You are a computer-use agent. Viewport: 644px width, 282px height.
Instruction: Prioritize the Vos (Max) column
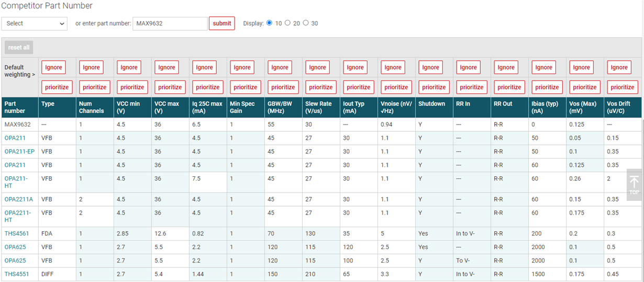(x=584, y=87)
